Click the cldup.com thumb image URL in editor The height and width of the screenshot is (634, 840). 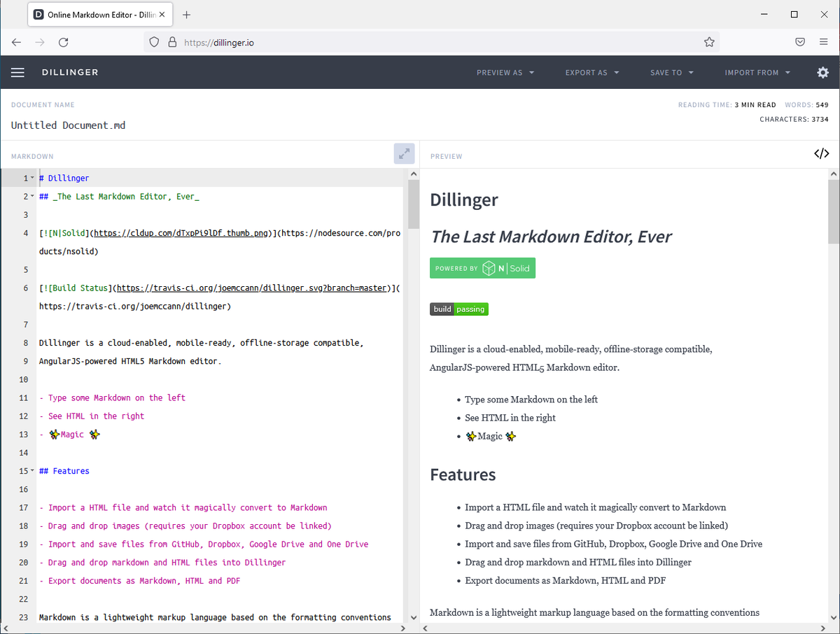[x=181, y=233]
